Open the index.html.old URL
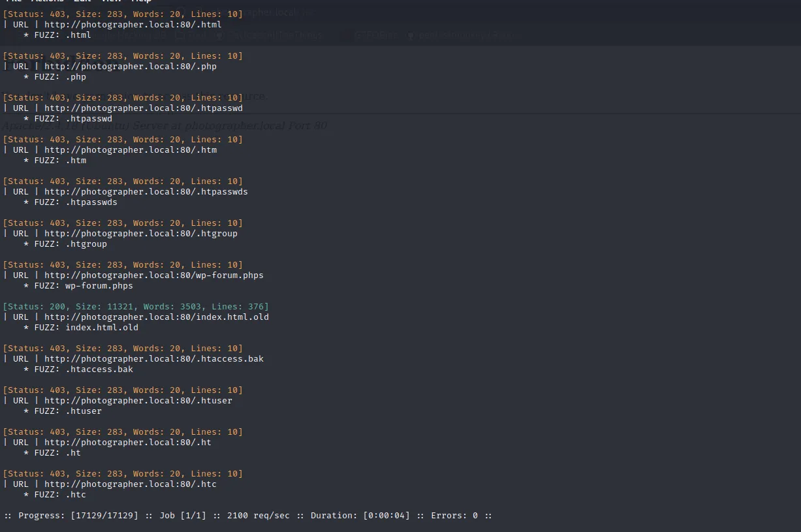This screenshot has width=801, height=532. point(156,317)
